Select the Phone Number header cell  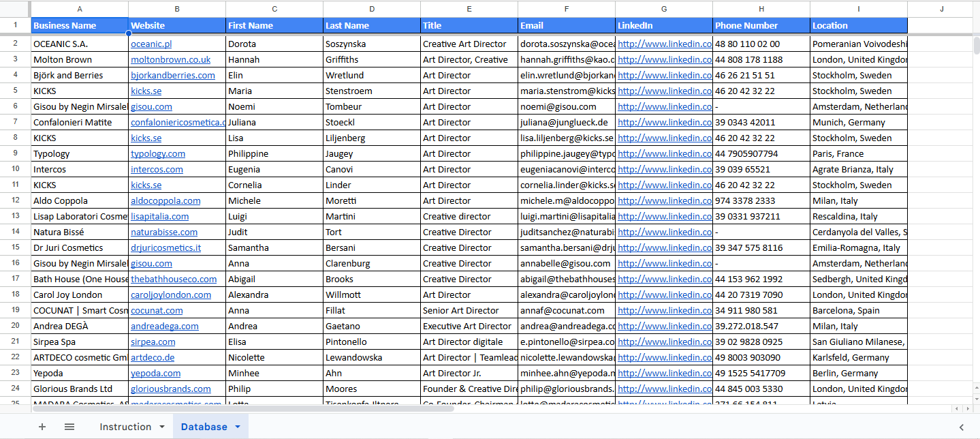pos(761,25)
